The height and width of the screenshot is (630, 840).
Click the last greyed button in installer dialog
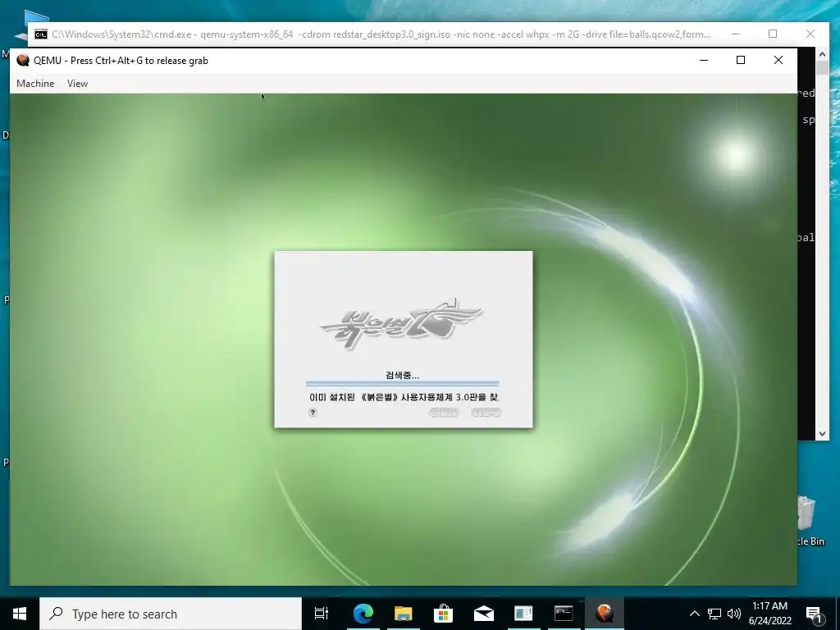(486, 413)
